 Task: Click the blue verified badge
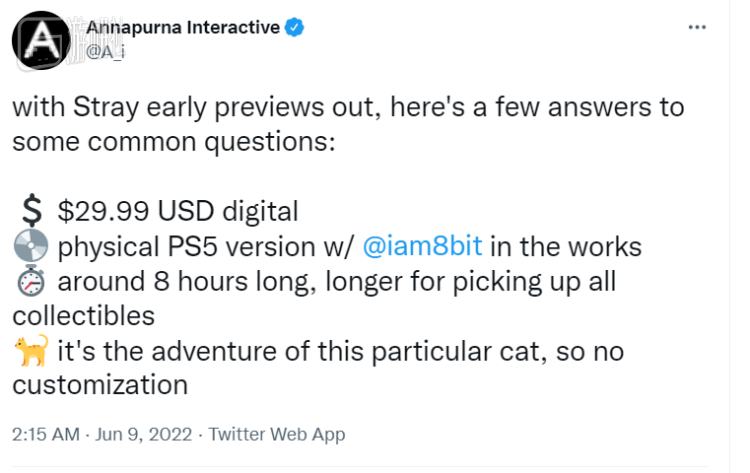pos(294,29)
